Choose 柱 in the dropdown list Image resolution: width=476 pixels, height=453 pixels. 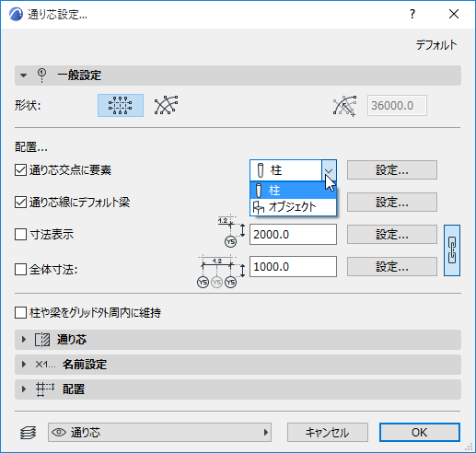(x=294, y=191)
